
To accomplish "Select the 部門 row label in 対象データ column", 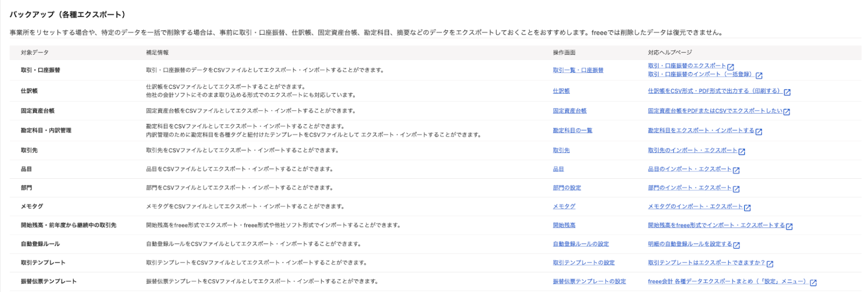I will click(x=27, y=188).
